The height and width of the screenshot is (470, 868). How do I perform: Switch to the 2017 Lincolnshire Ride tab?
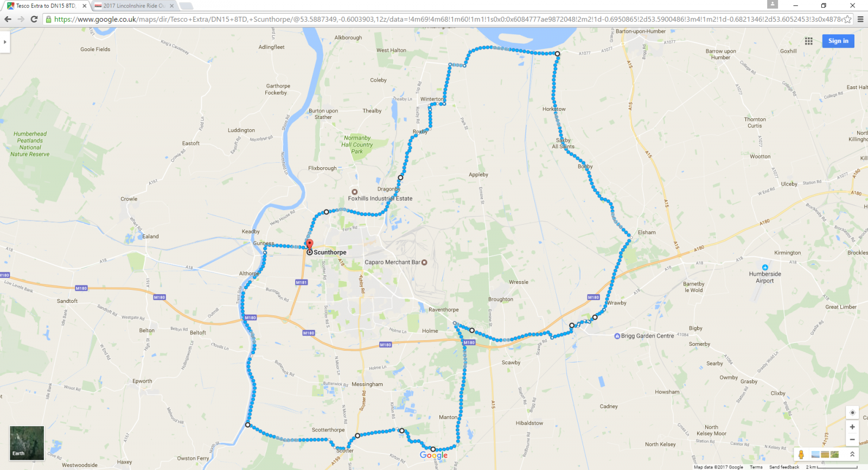point(134,6)
